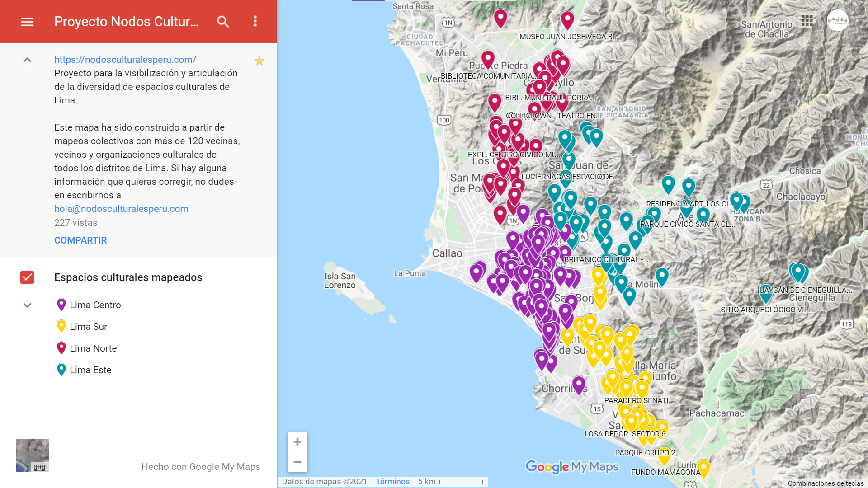Viewport: 868px width, 488px height.
Task: Open the Términos link
Action: click(392, 482)
